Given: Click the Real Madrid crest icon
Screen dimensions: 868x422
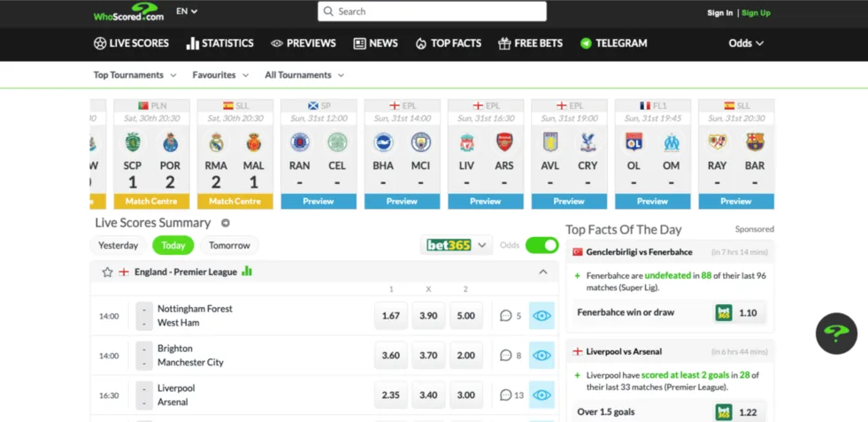Looking at the screenshot, I should tap(216, 142).
